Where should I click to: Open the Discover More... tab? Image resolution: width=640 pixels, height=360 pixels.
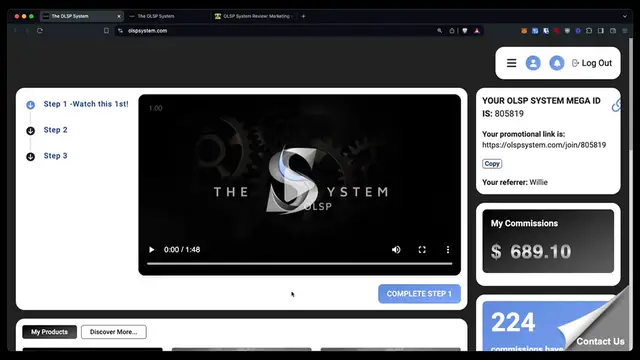point(113,332)
